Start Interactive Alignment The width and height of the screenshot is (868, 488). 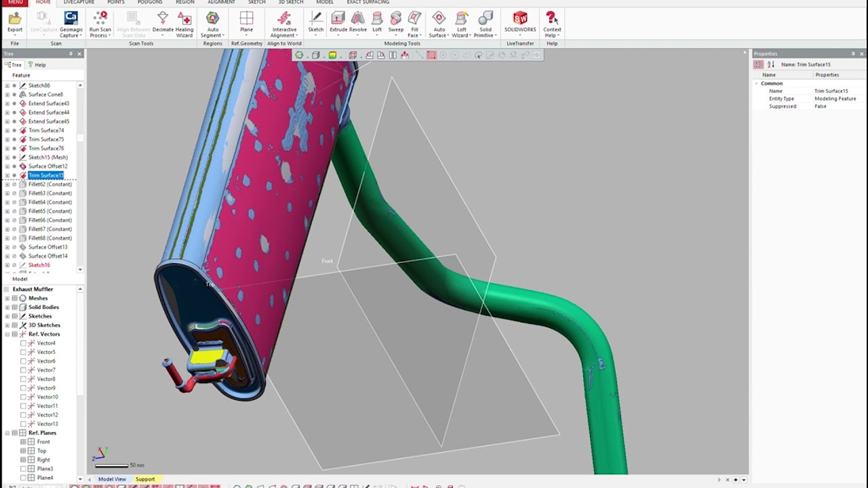284,24
